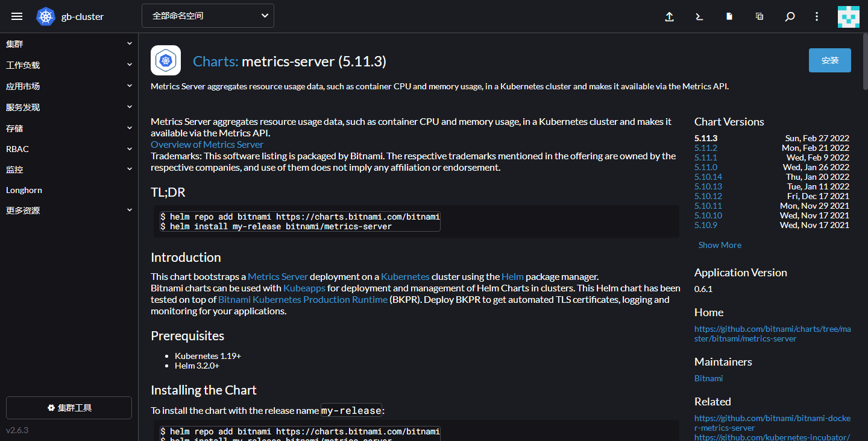Expand the 监控 sidebar group
The width and height of the screenshot is (868, 441).
[69, 170]
